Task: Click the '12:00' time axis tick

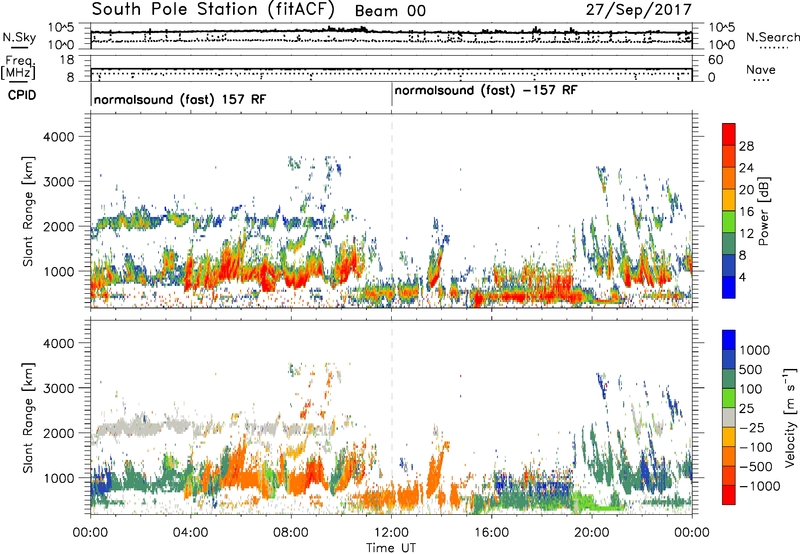Action: [x=391, y=533]
